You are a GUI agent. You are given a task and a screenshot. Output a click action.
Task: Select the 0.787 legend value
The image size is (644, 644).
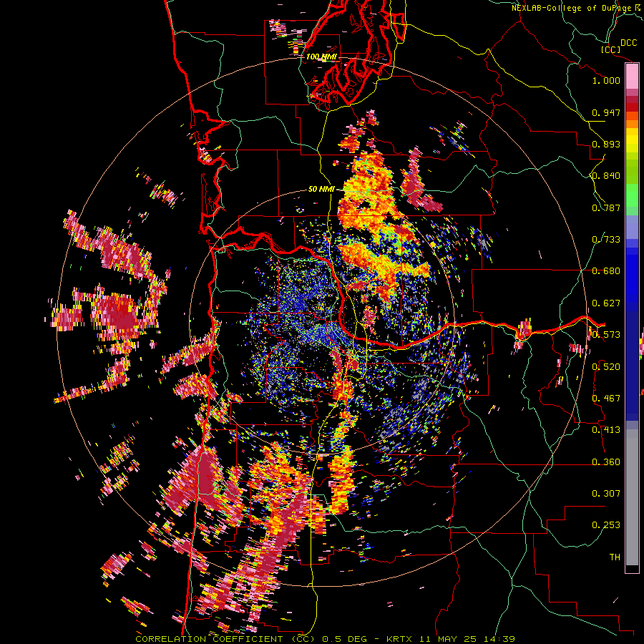coord(606,208)
